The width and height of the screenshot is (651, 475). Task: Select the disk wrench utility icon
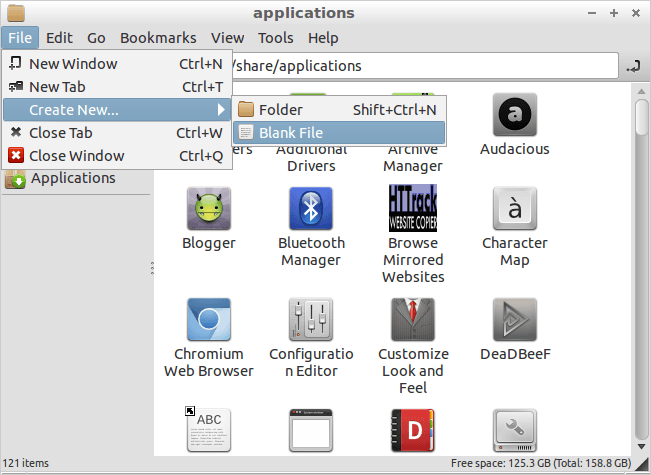(x=514, y=430)
